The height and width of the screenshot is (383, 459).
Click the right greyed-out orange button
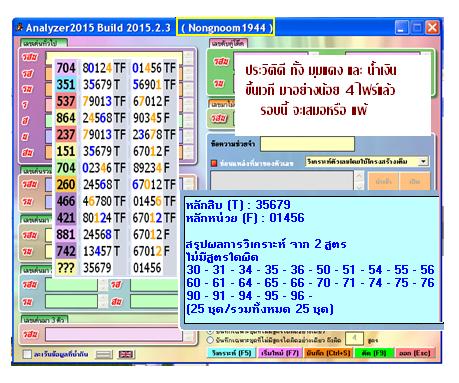pyautogui.click(x=415, y=181)
